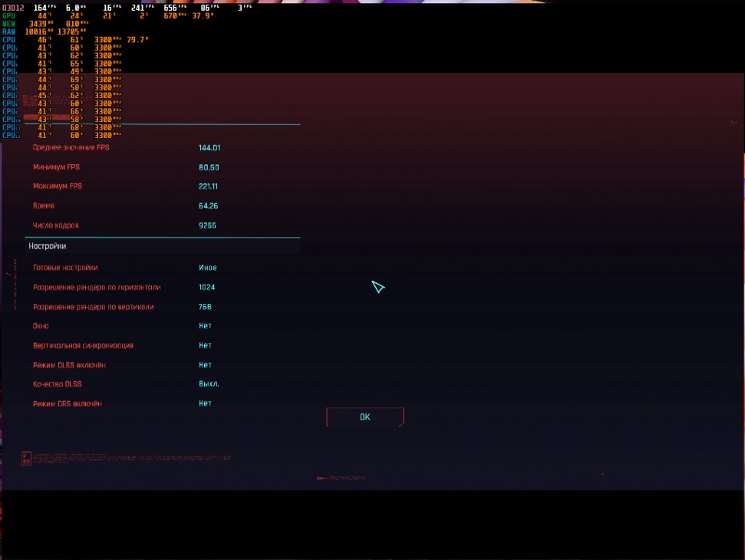745x560 pixels.
Task: Click "Нет" value in Окно row
Action: coord(205,326)
